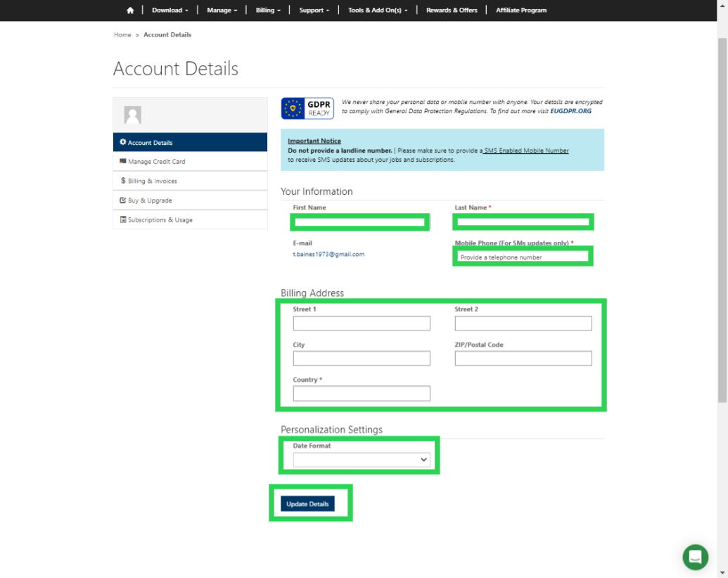Click the Home breadcrumb link
Viewport: 728px width, 578px height.
pos(122,35)
